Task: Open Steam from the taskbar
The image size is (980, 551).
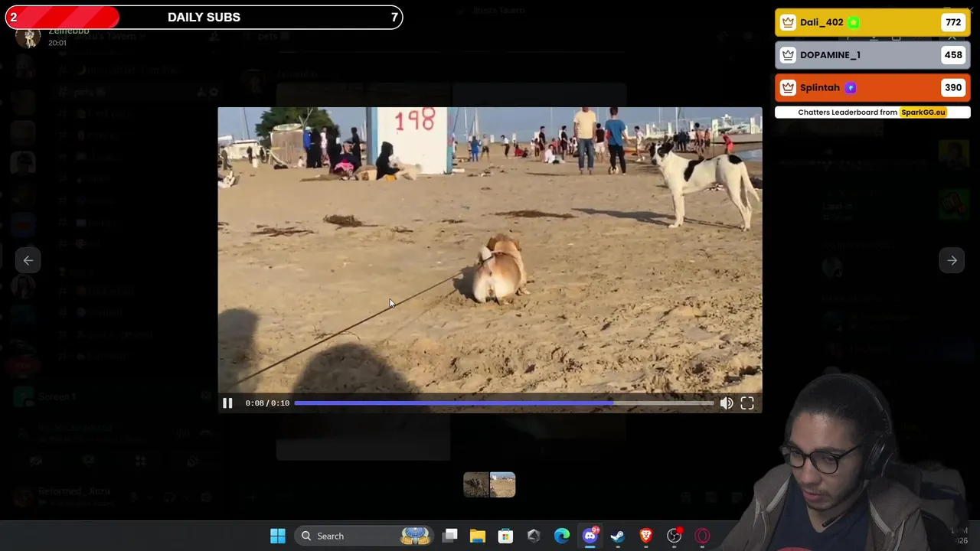Action: (618, 536)
